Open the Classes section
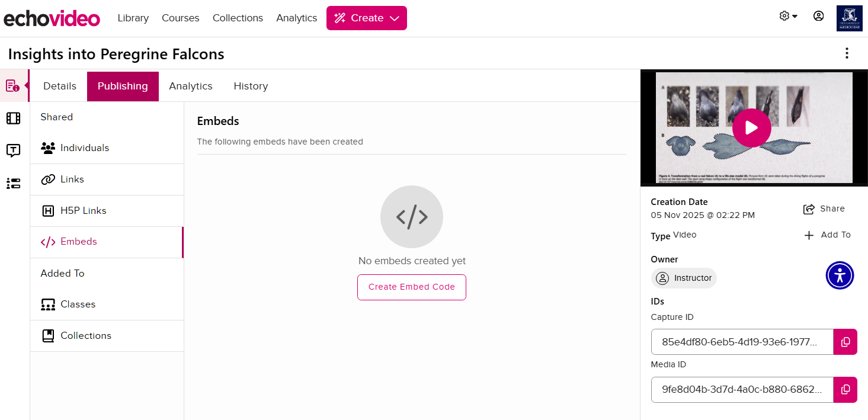Image resolution: width=868 pixels, height=420 pixels. coord(107,304)
